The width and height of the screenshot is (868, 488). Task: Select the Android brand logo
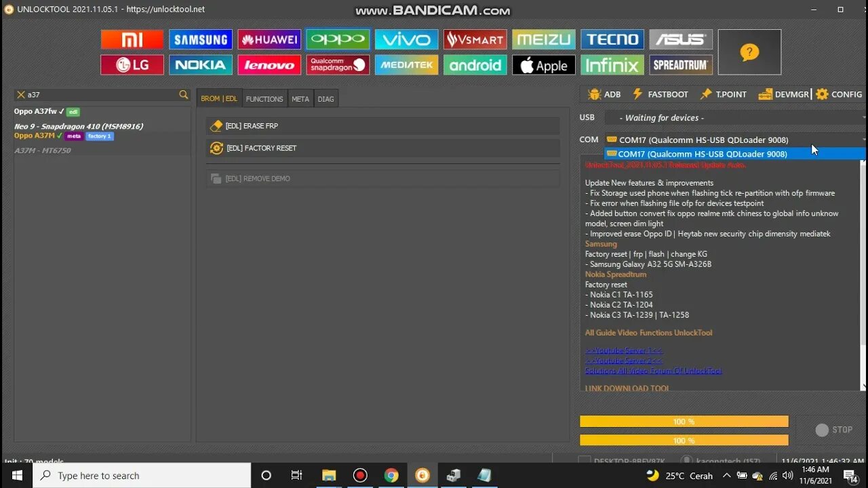(475, 65)
